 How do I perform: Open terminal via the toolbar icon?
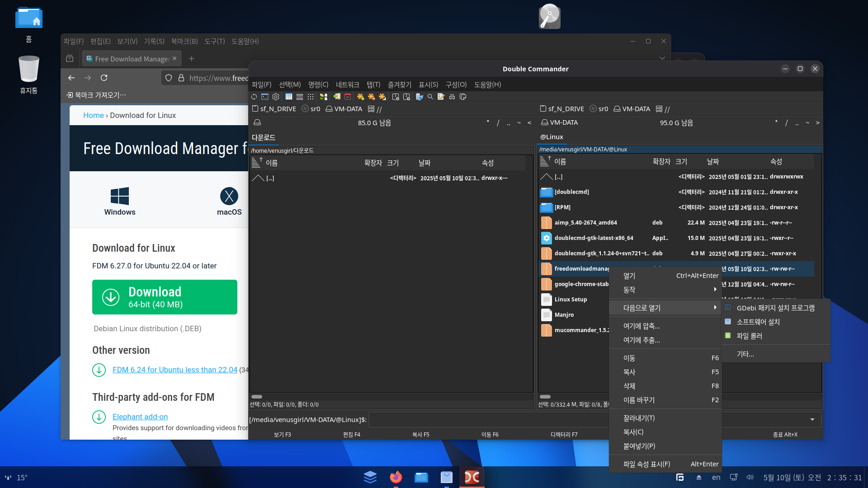[265, 97]
